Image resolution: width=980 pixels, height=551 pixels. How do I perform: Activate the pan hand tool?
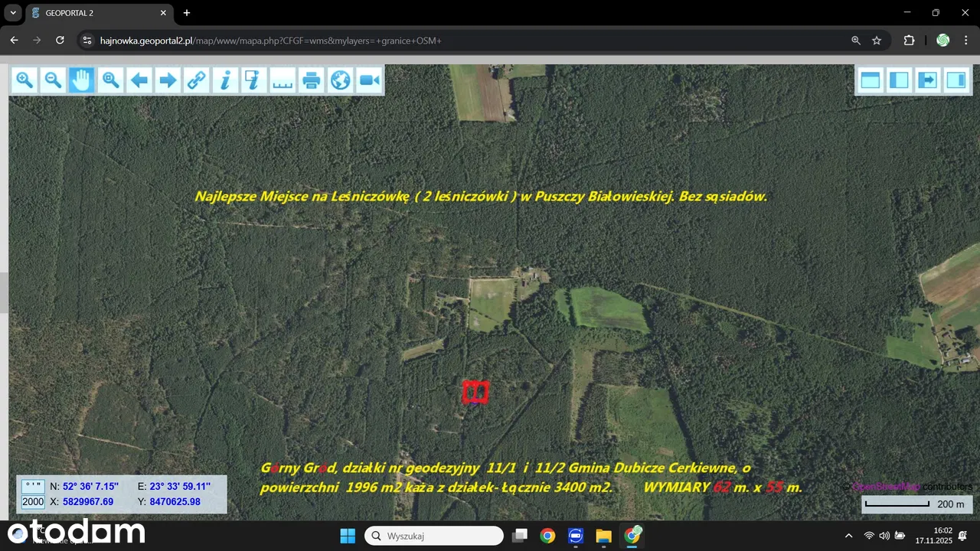point(82,80)
